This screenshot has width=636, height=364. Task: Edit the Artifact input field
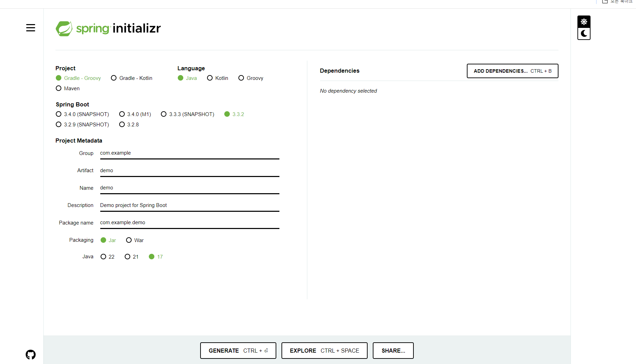pos(190,171)
